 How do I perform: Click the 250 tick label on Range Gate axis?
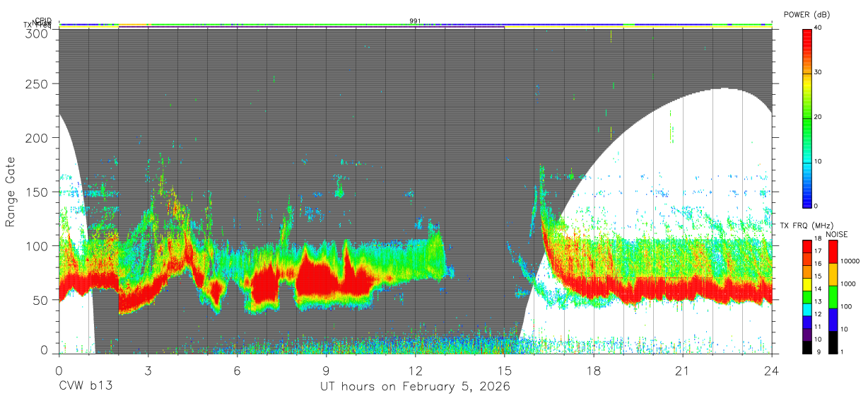38,84
